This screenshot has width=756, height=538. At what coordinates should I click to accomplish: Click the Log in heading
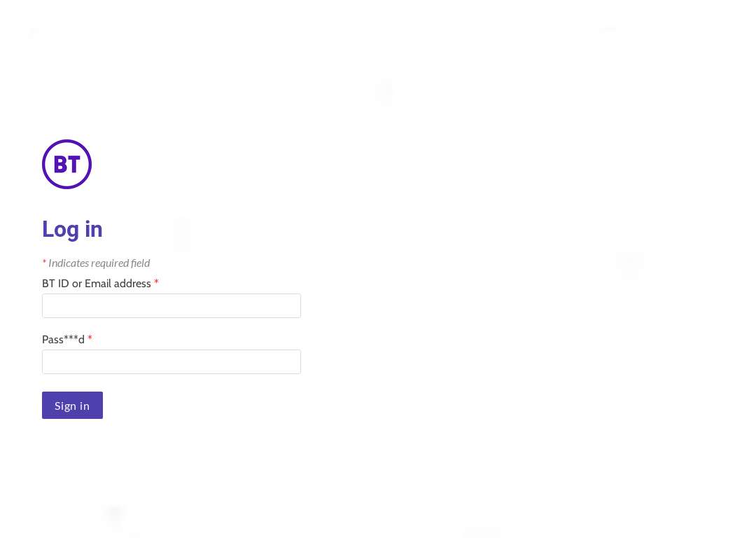[72, 229]
